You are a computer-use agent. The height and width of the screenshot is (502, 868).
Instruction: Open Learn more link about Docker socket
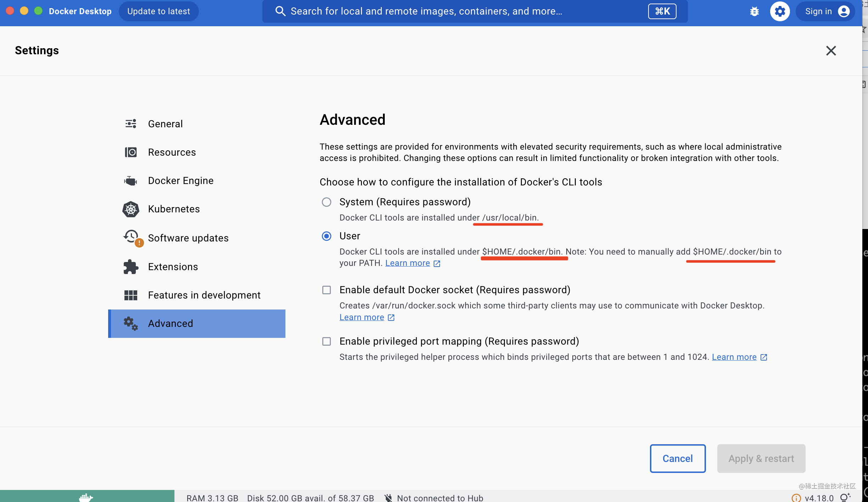(362, 317)
